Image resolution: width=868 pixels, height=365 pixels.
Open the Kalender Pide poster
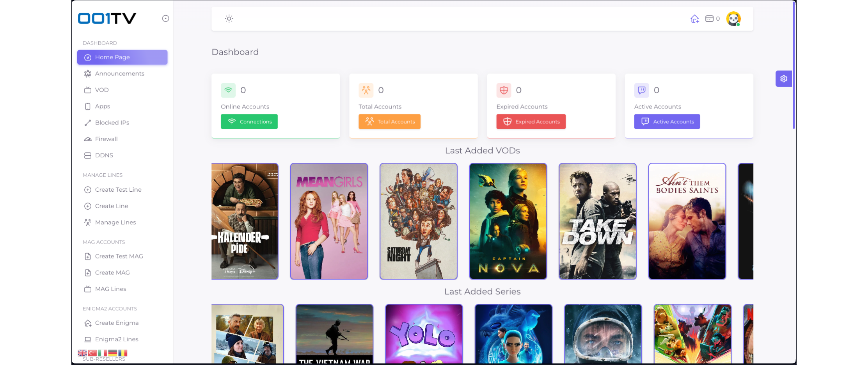pyautogui.click(x=245, y=221)
